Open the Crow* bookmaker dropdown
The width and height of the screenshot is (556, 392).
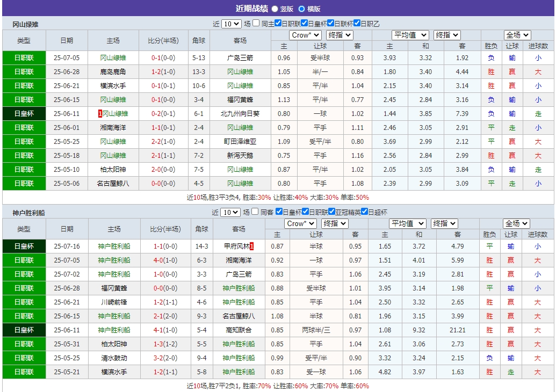click(x=305, y=35)
